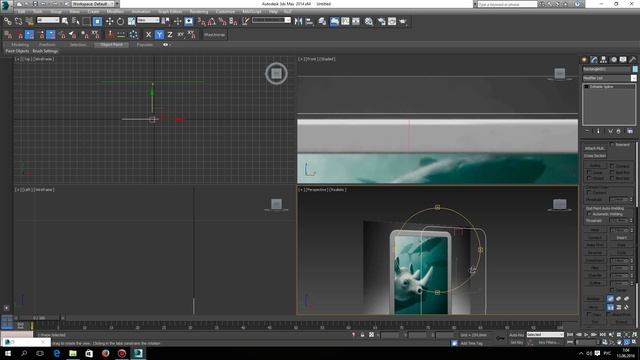Click Add Time Tag
640x360 pixels.
[471, 343]
